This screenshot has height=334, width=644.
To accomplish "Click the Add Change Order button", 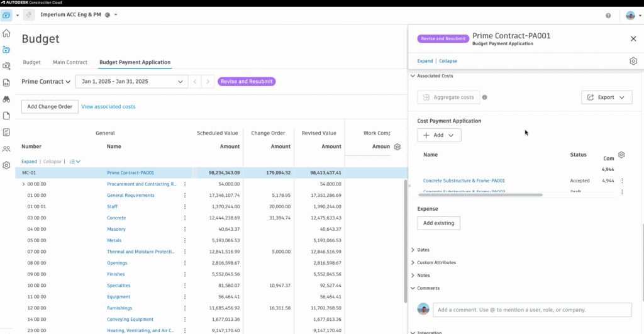I will (50, 107).
